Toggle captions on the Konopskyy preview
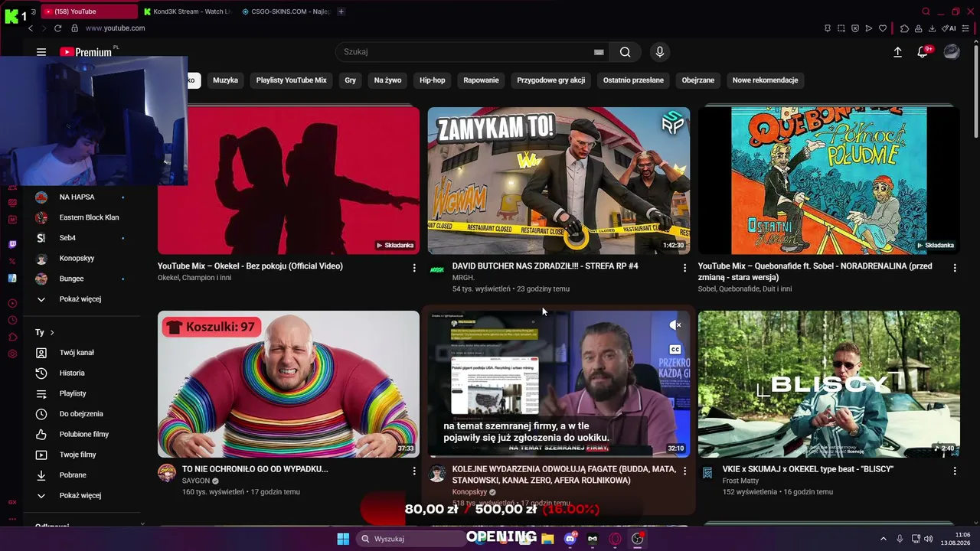This screenshot has width=980, height=551. [x=675, y=350]
